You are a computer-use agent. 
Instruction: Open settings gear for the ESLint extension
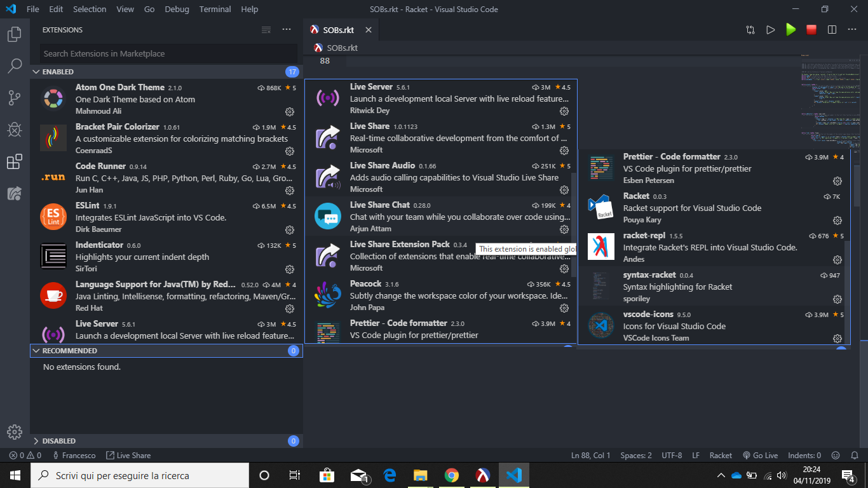[290, 229]
